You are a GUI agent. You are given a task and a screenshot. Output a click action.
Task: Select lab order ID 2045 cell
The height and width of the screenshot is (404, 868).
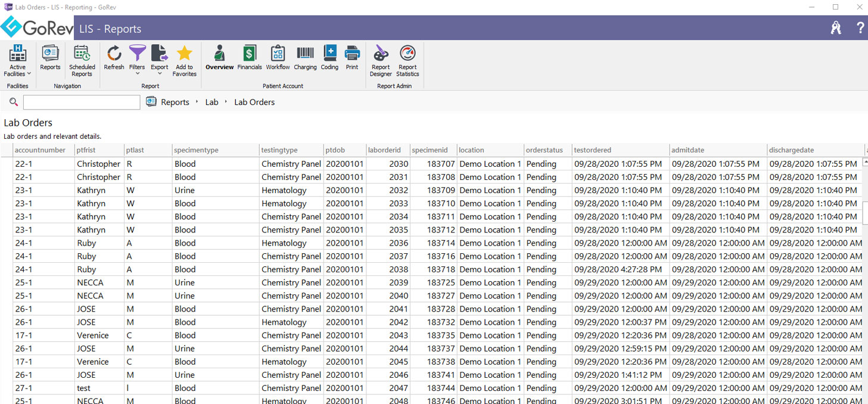pyautogui.click(x=388, y=362)
